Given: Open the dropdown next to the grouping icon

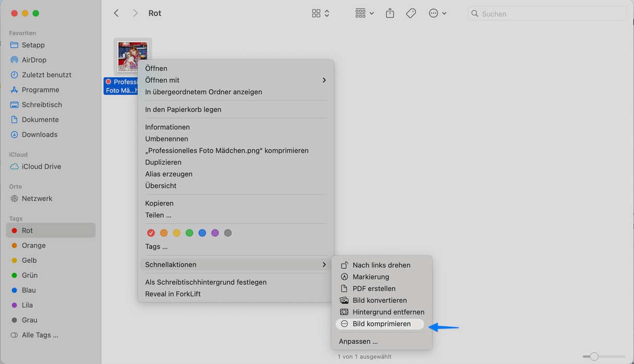Looking at the screenshot, I should (371, 13).
